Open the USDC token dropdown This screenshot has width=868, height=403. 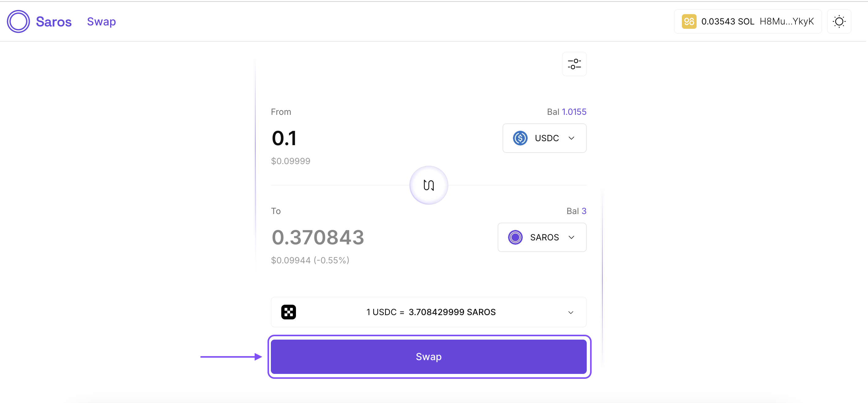[544, 138]
